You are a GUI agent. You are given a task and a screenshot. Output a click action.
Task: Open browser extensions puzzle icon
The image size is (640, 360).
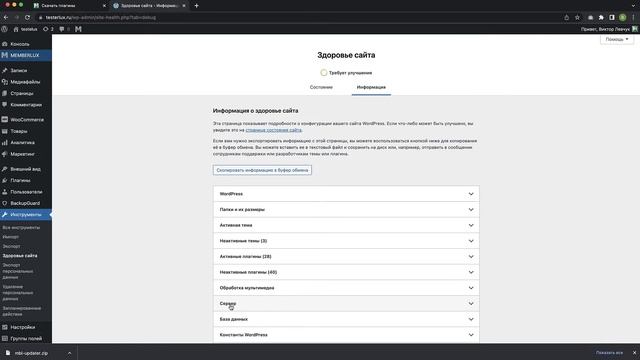(x=601, y=18)
